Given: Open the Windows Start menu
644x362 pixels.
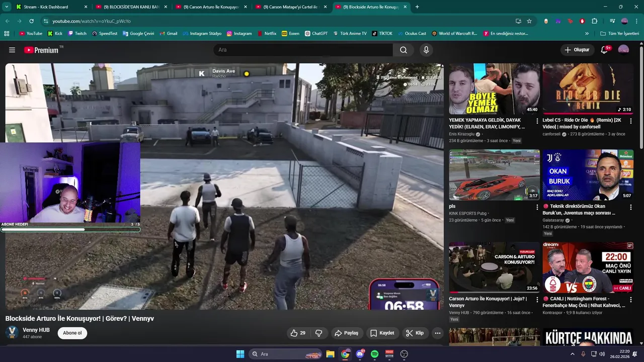Looking at the screenshot, I should [240, 354].
